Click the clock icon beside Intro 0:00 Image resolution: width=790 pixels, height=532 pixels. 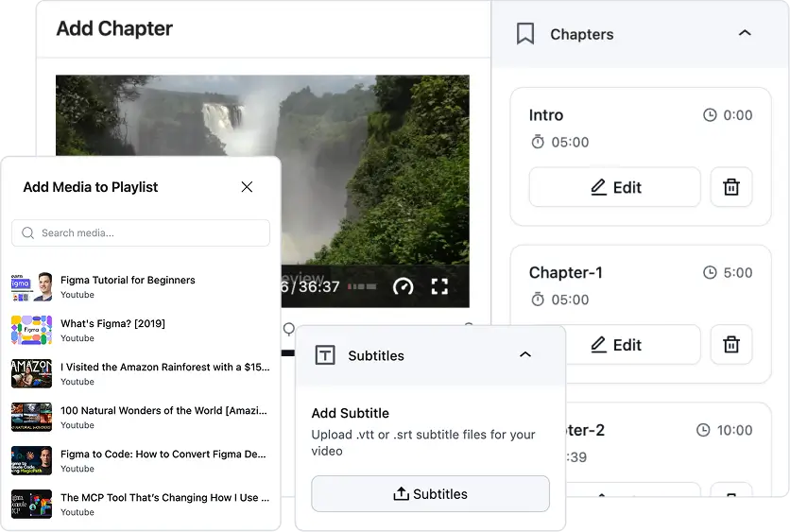pyautogui.click(x=710, y=115)
